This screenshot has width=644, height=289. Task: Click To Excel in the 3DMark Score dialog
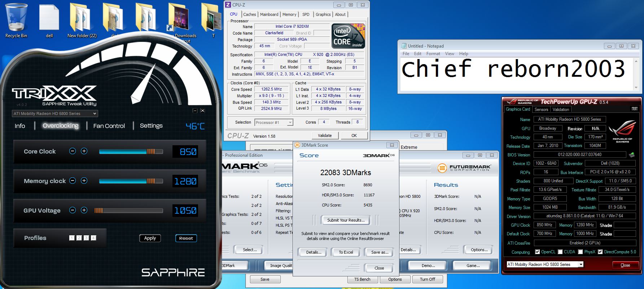[x=346, y=252]
